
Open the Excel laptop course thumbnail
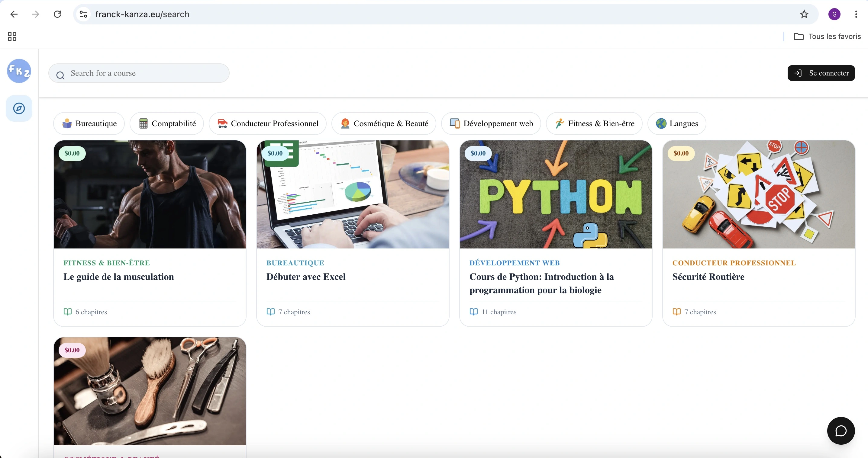(x=353, y=195)
